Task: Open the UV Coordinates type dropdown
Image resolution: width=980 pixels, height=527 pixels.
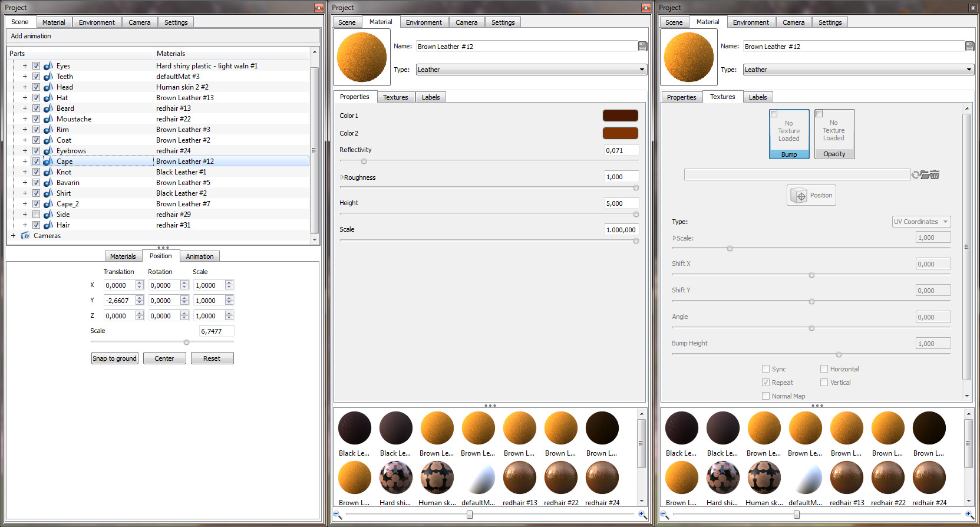Action: 921,222
